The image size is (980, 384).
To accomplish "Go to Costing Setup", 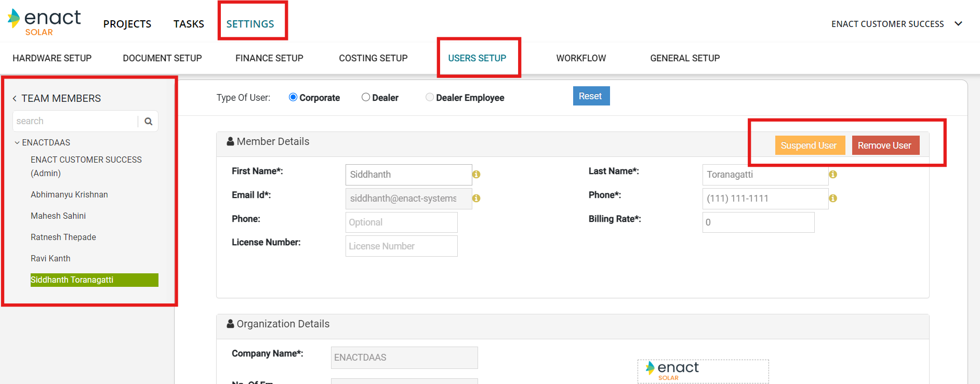I will (x=373, y=58).
